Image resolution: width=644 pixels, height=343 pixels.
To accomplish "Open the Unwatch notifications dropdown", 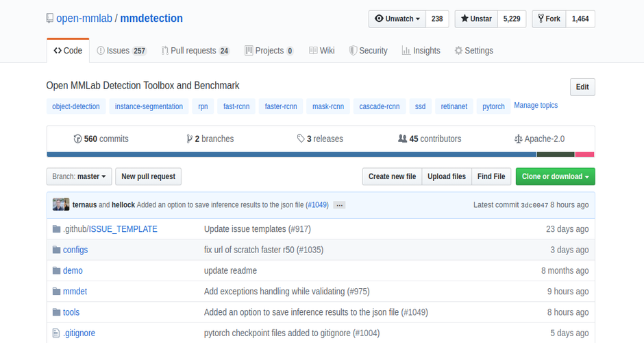I will (397, 19).
